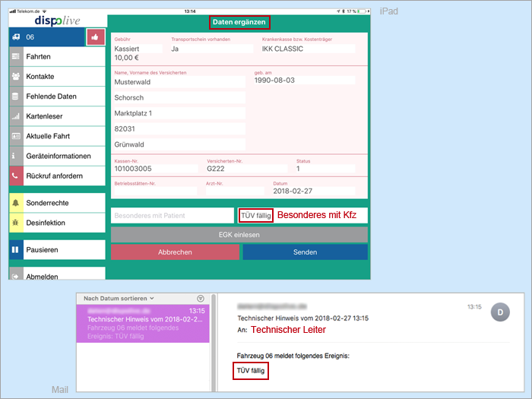The image size is (532, 399).
Task: Toggle Pausieren with the pause icon
Action: pos(16,249)
